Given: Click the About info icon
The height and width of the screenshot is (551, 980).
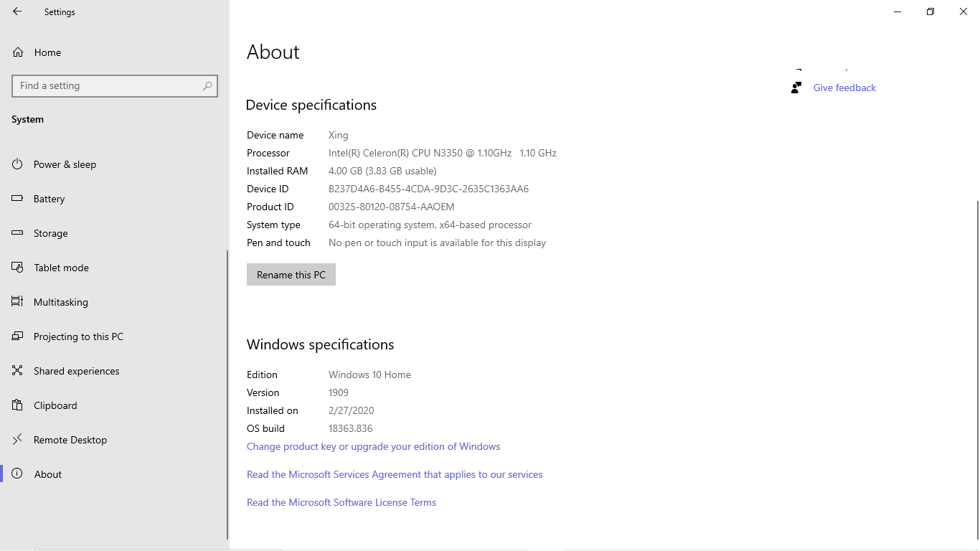Looking at the screenshot, I should [x=17, y=474].
